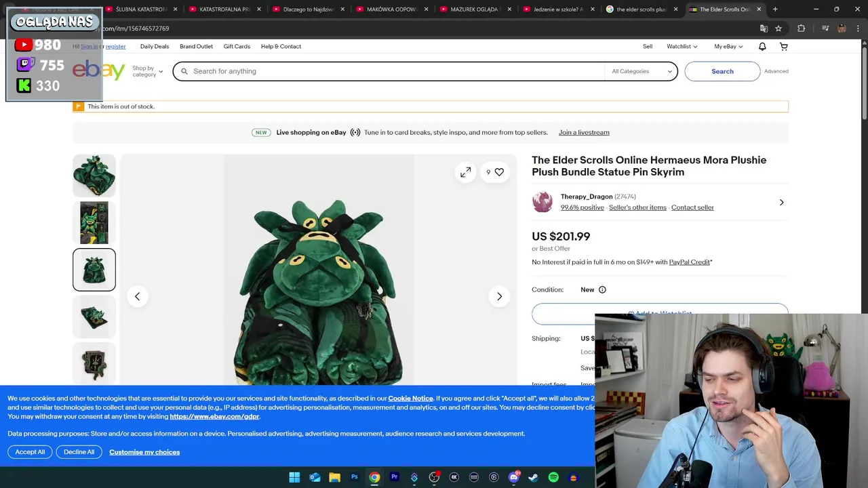Open Brand Outlet link
Viewport: 868px width, 488px height.
coord(196,47)
